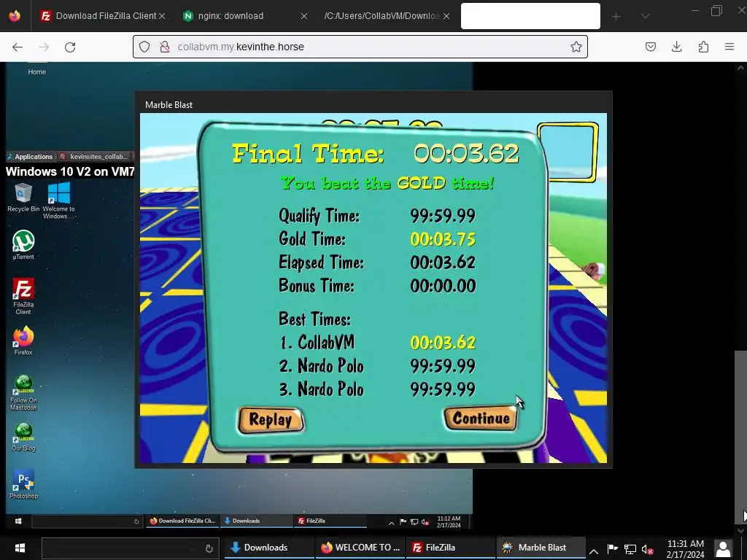Open the µTorrent desktop icon
Screen dimensions: 747x560
click(x=23, y=245)
